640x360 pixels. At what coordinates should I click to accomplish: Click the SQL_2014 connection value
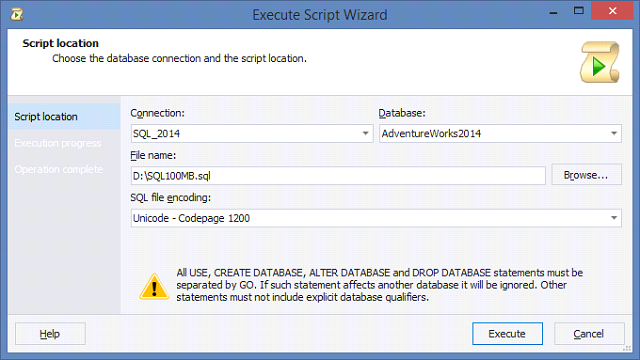pyautogui.click(x=156, y=133)
